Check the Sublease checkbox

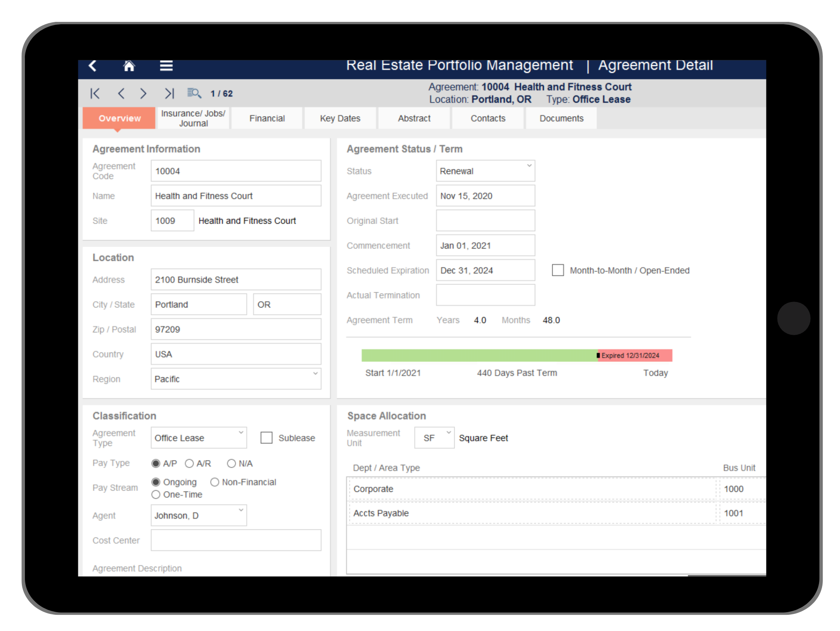coord(266,438)
